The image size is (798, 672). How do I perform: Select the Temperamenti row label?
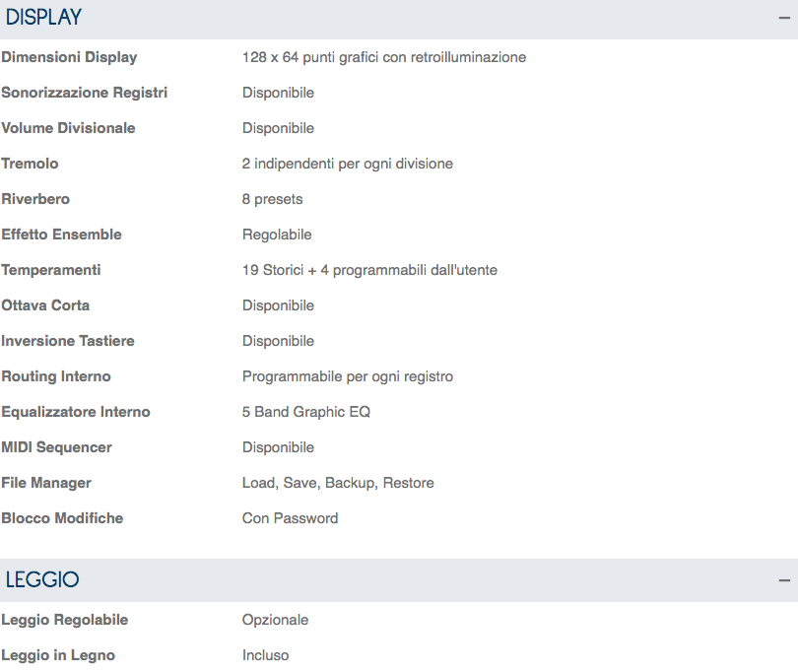click(x=51, y=270)
